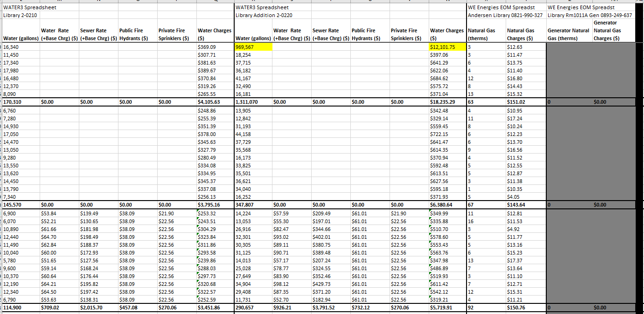
Task: Select the 'Library 2-0210' header cell
Action: (x=21, y=15)
